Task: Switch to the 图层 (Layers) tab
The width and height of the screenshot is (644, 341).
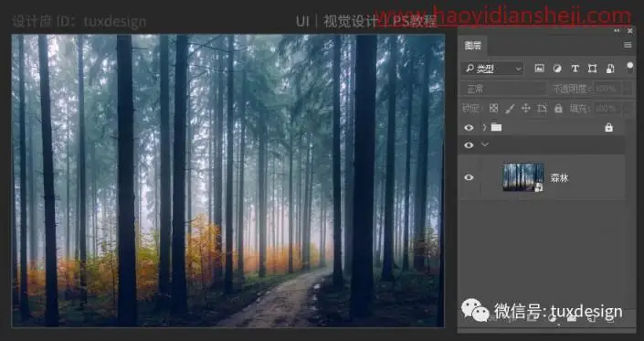Action: click(473, 46)
